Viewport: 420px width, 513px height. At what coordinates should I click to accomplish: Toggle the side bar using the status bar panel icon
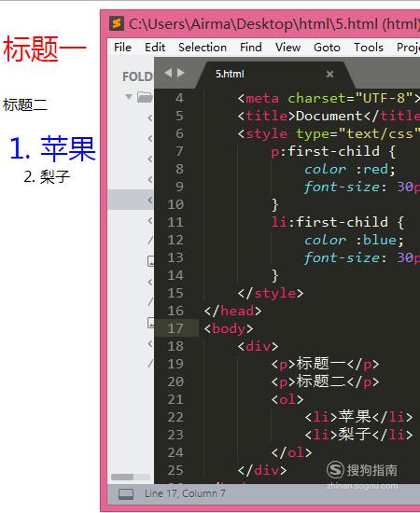click(126, 493)
